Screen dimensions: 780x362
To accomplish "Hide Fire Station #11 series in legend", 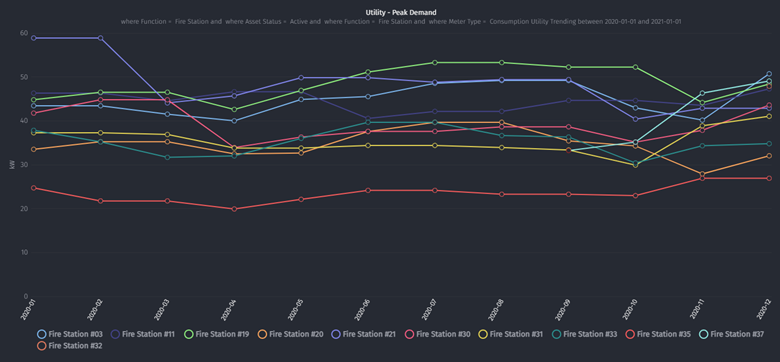I will click(143, 334).
